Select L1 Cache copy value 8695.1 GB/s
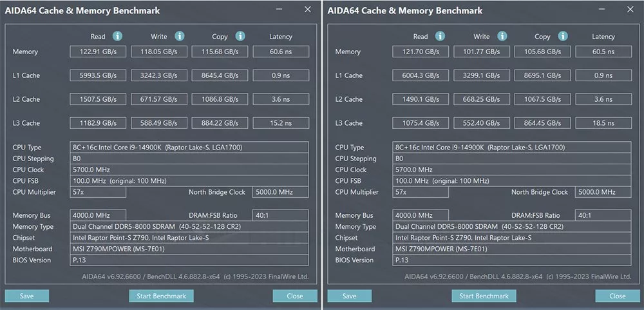Viewport: 644px width, 310px height. [542, 75]
